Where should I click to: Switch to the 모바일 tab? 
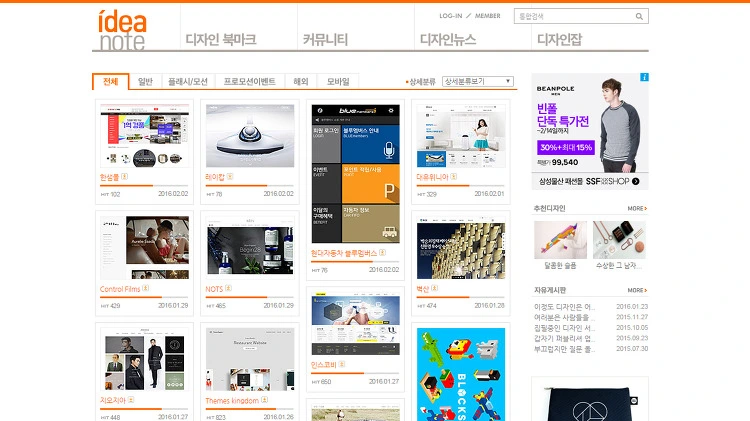coord(338,81)
